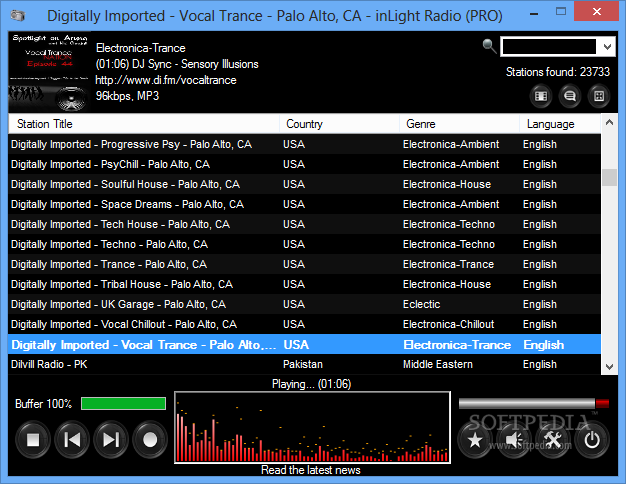Image resolution: width=626 pixels, height=484 pixels.
Task: Stop playback with the Stop button
Action: (x=33, y=440)
